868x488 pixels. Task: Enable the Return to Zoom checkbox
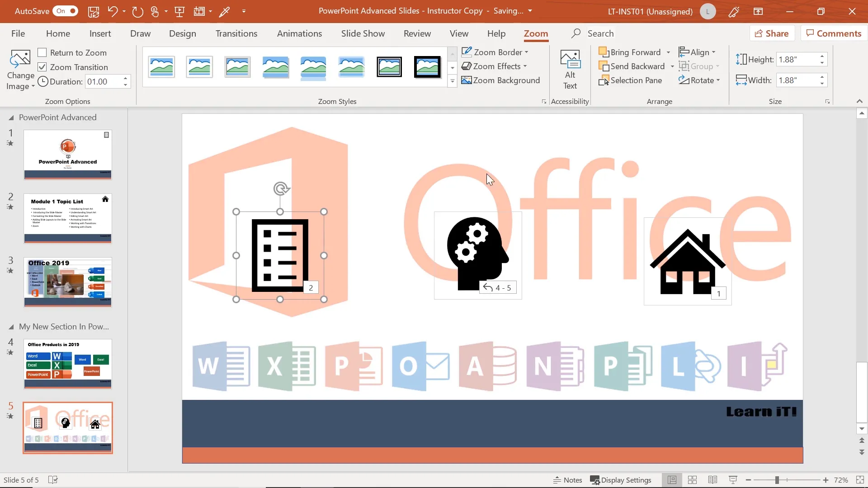coord(42,53)
